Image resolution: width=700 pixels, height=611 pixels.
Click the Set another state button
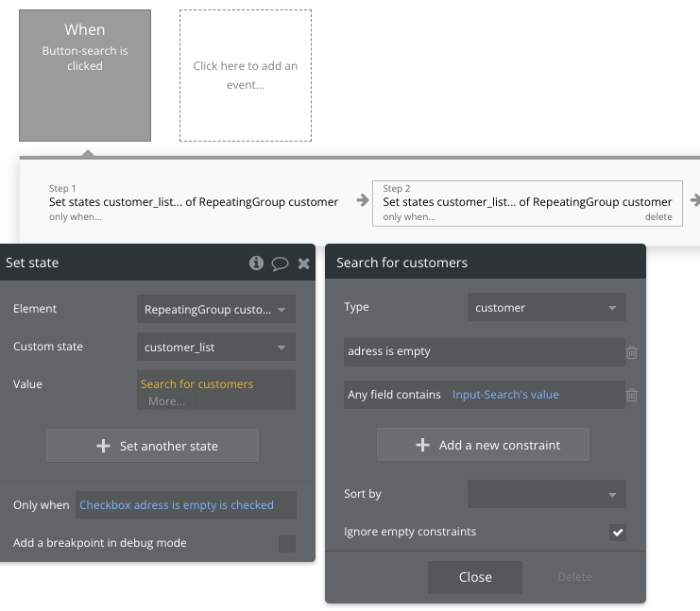pyautogui.click(x=152, y=446)
